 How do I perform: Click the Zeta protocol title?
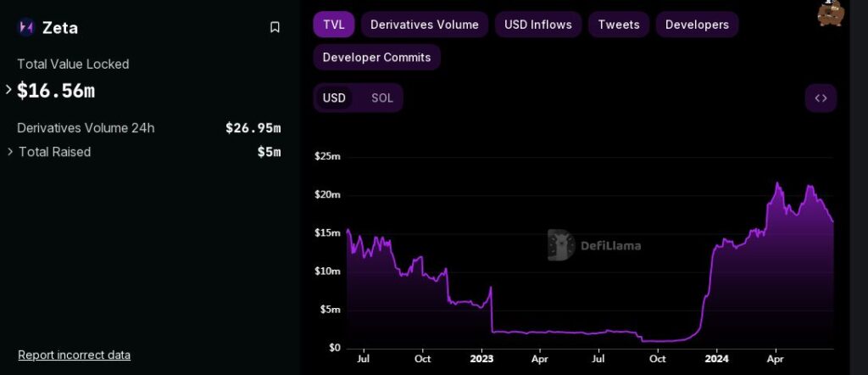(60, 27)
